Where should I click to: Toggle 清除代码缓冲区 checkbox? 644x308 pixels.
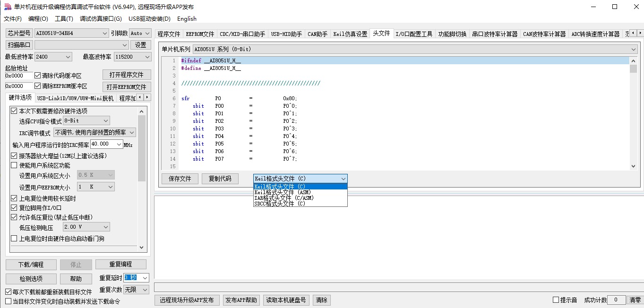38,76
